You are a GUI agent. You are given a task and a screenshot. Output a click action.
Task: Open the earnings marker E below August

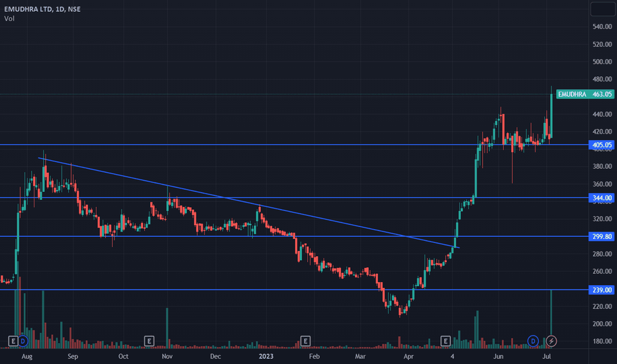tap(13, 341)
